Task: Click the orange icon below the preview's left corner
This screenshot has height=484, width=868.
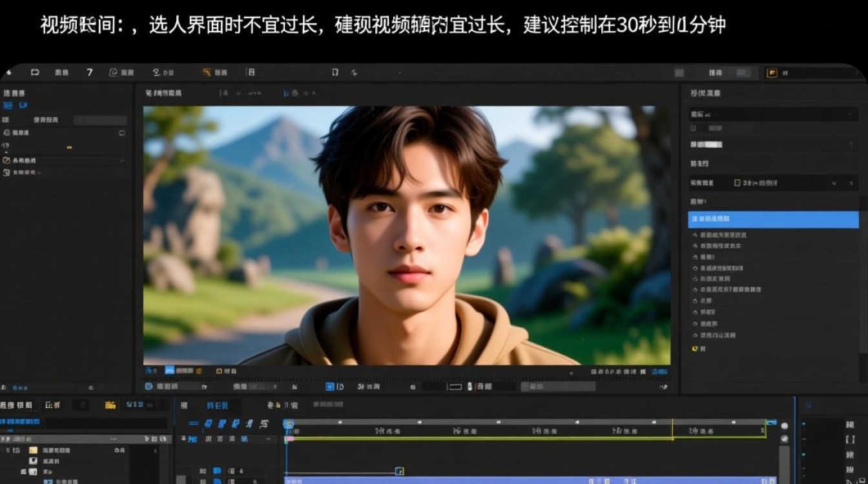Action: (x=198, y=372)
